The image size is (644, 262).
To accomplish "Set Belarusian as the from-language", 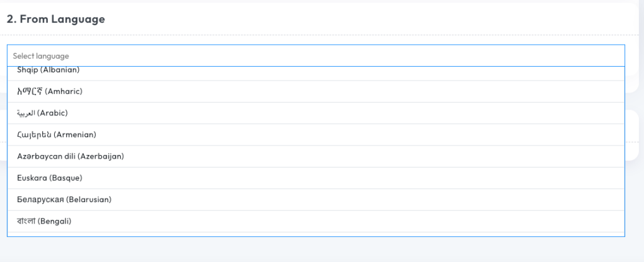I will (x=64, y=200).
